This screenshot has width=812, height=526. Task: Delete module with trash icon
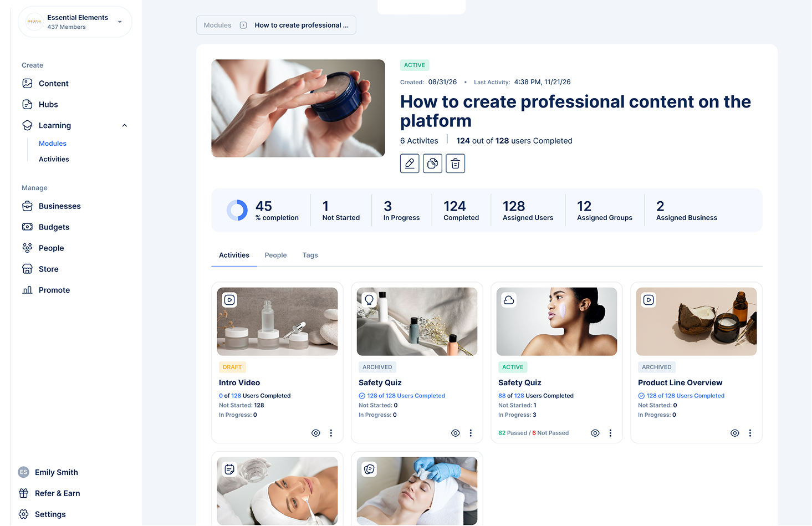456,164
